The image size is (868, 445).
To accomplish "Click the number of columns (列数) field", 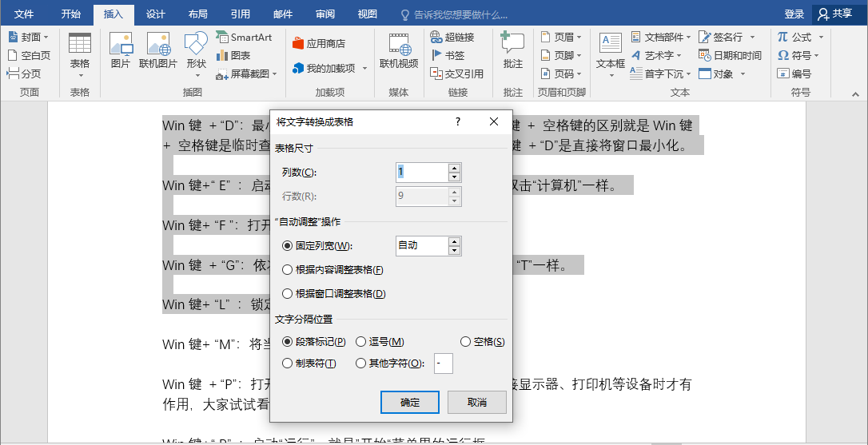I will (422, 173).
